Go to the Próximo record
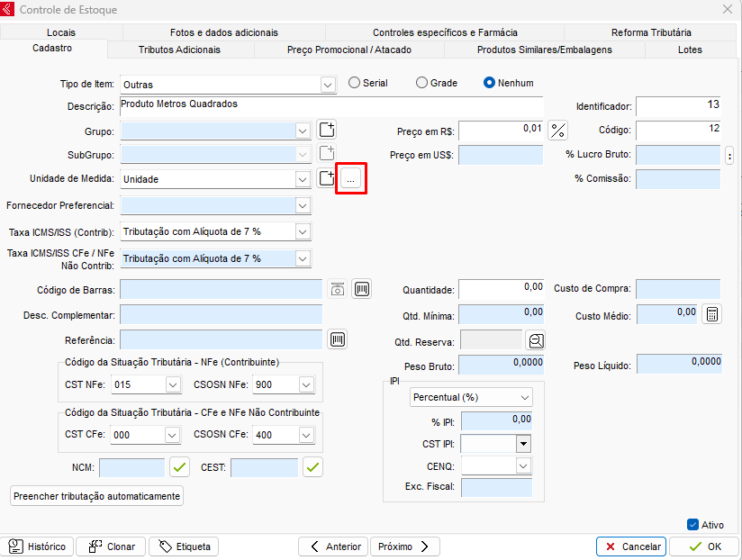The height and width of the screenshot is (560, 742). coord(405,546)
